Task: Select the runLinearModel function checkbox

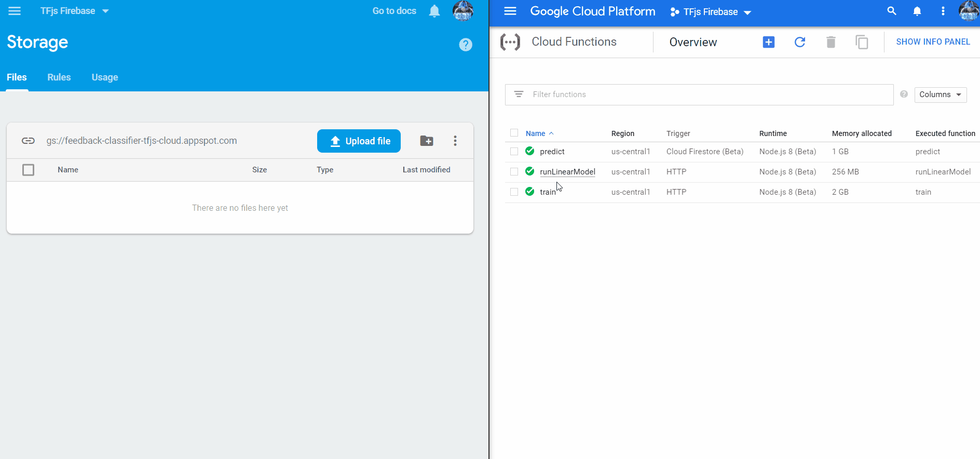Action: (x=514, y=171)
